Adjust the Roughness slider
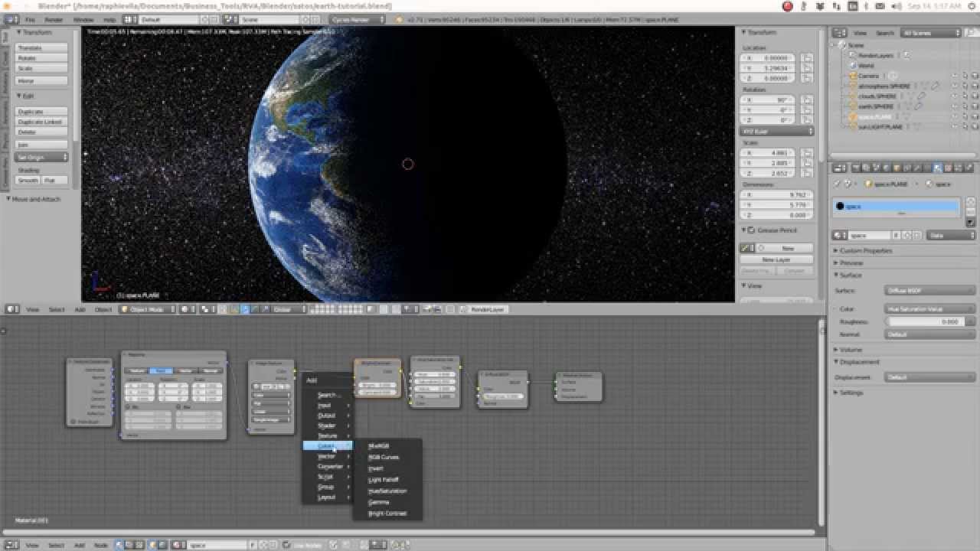The width and height of the screenshot is (980, 551). (x=929, y=321)
